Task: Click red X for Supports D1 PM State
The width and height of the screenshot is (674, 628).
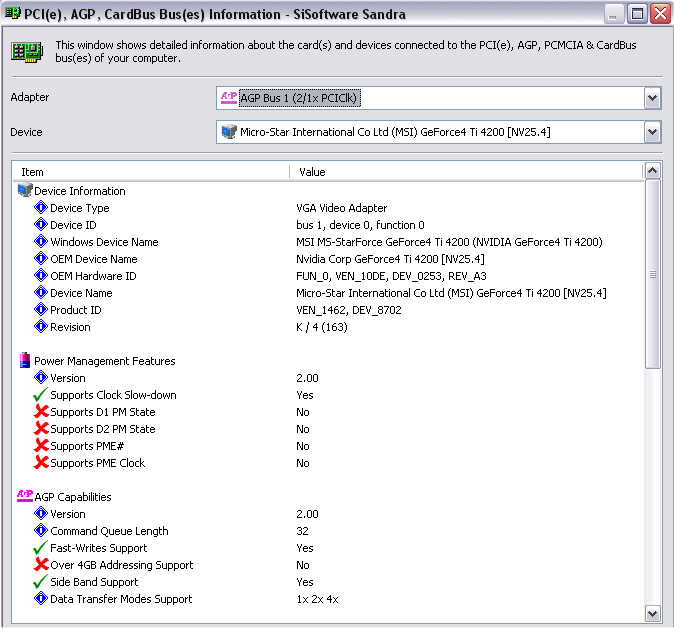Action: pos(41,411)
